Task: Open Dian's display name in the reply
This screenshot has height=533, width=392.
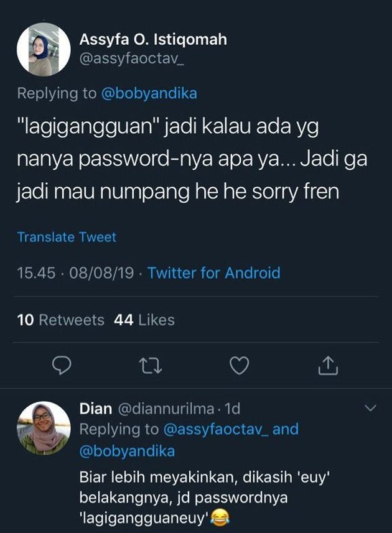Action: [96, 408]
